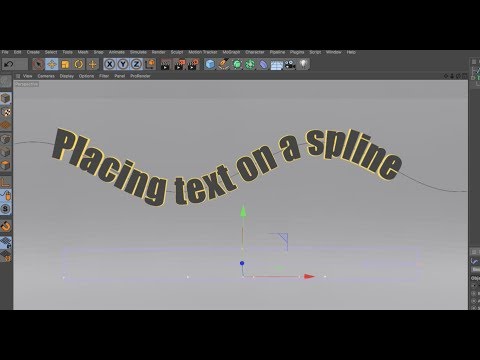Select Model mode cube icon

5,98
